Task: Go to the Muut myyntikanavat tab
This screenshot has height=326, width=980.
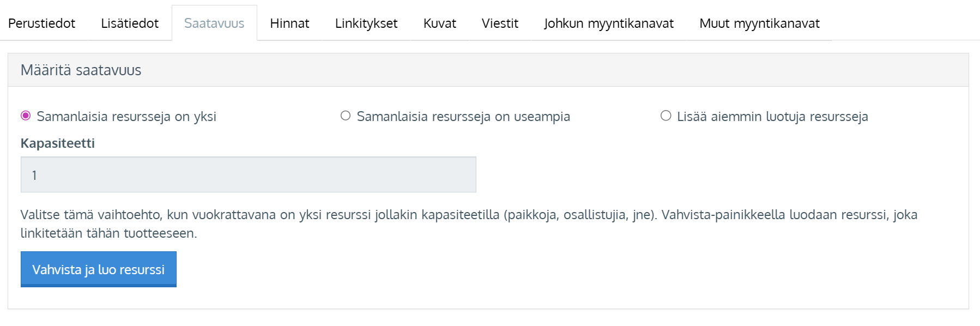Action: point(759,23)
